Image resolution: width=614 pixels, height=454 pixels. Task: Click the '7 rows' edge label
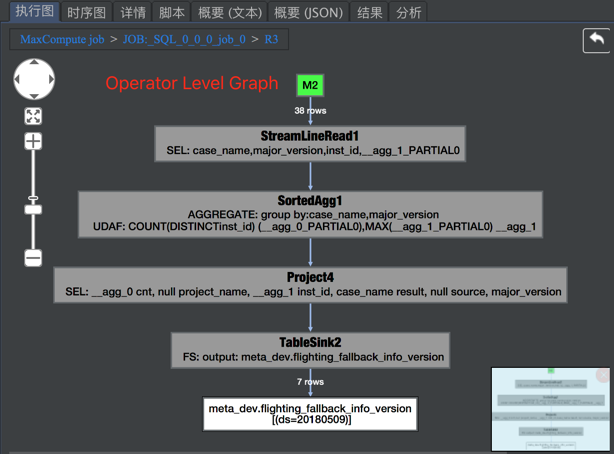point(310,382)
